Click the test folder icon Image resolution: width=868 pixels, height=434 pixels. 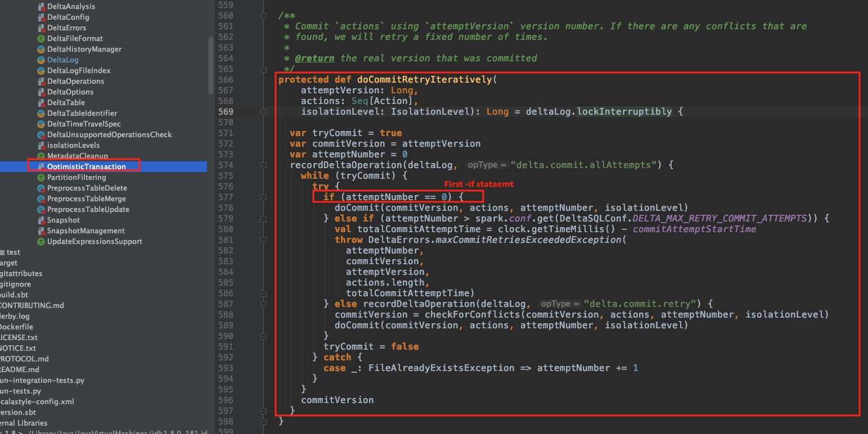click(2, 252)
